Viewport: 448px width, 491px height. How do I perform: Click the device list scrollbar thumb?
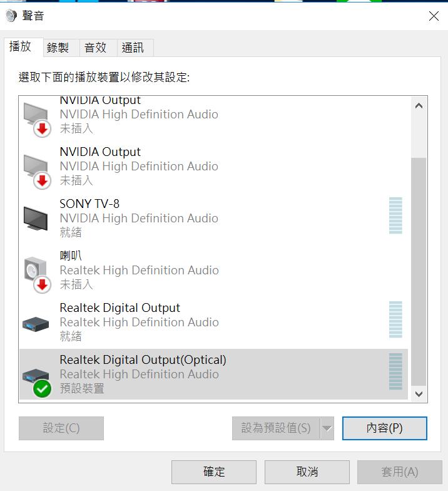coord(419,272)
